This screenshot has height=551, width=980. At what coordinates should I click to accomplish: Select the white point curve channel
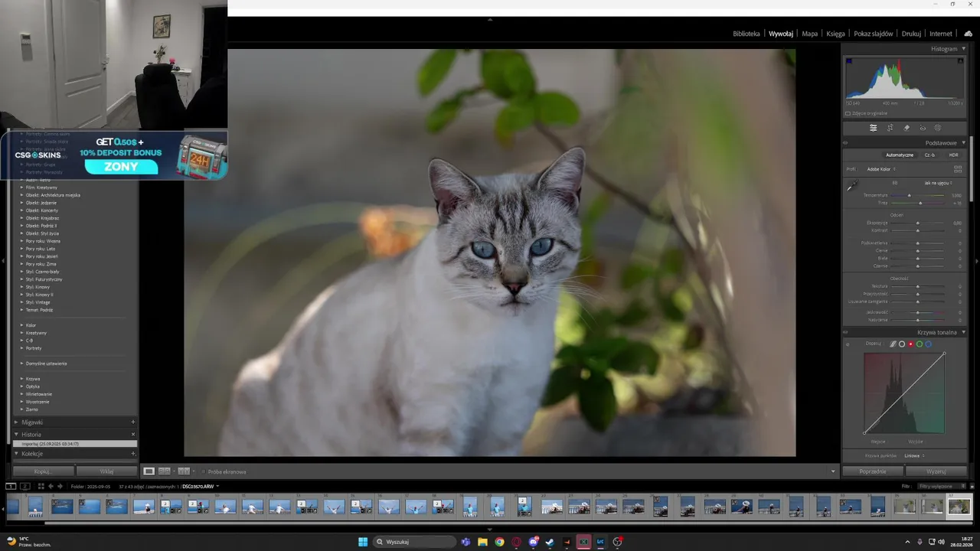tap(902, 344)
